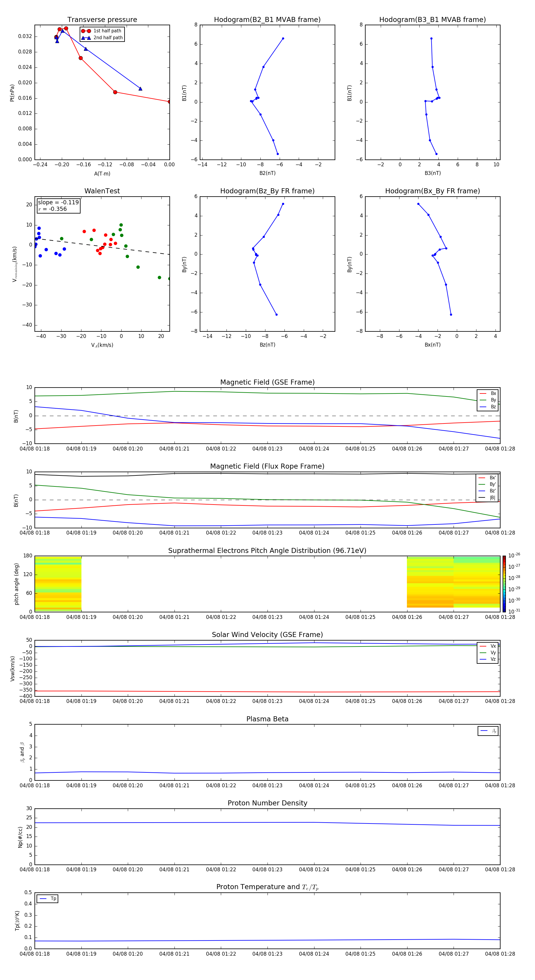
Task: Click the |B| legend entry in Flux Rope plot
Action: 487,498
